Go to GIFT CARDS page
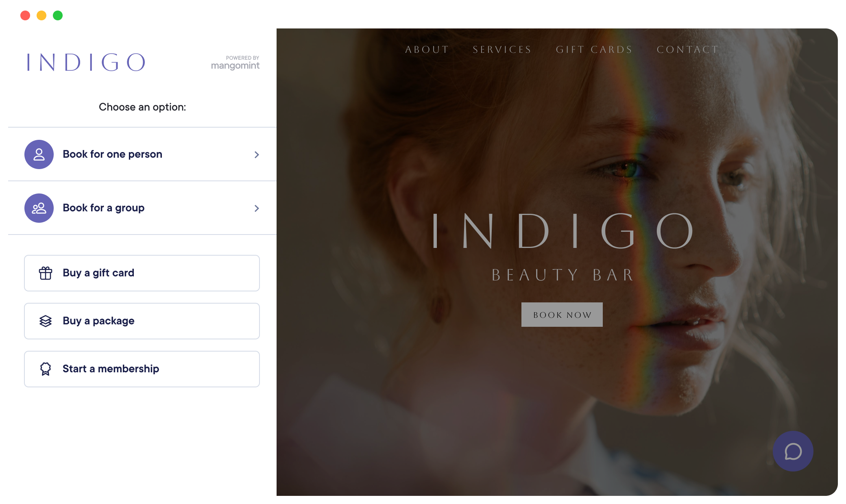Screen dimensions: 846x504 tap(594, 50)
